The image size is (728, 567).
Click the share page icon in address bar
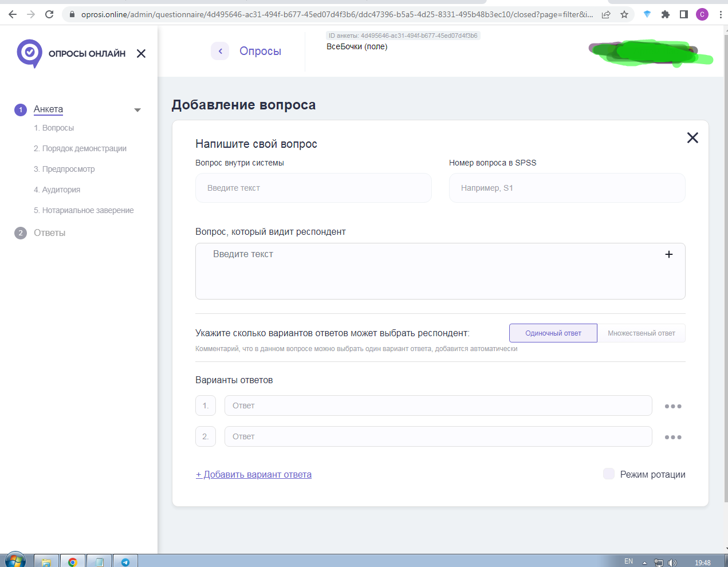click(x=606, y=14)
